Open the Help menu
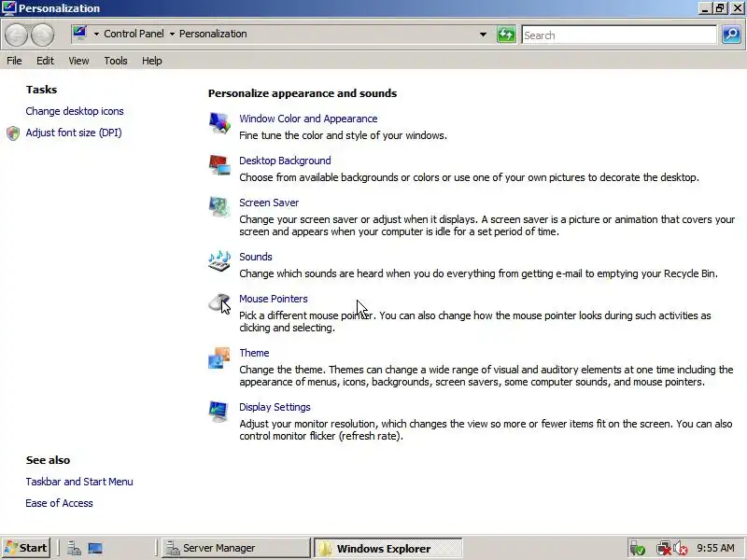This screenshot has height=560, width=747. 152,61
